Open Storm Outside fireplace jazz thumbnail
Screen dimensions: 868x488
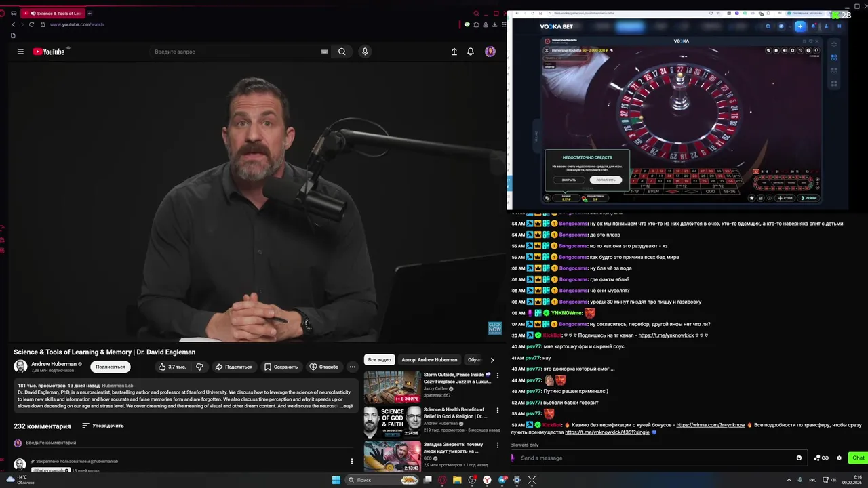pyautogui.click(x=393, y=388)
